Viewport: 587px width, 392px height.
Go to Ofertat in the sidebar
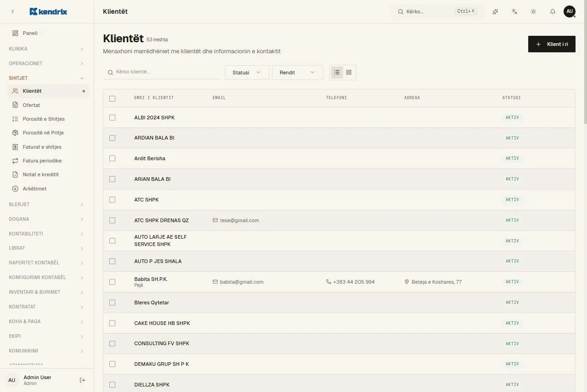(48, 105)
